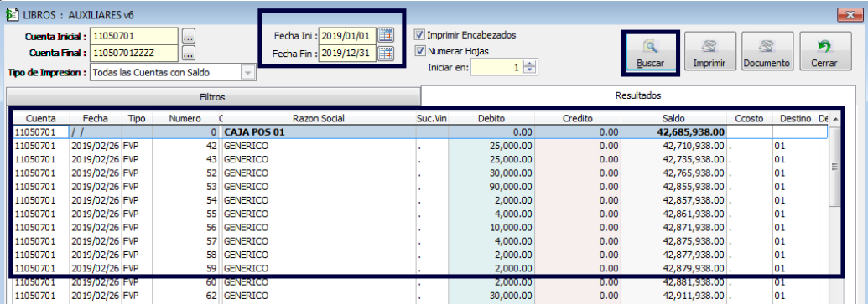Click the results scrollbar up arrow
This screenshot has width=868, height=304.
(x=834, y=119)
